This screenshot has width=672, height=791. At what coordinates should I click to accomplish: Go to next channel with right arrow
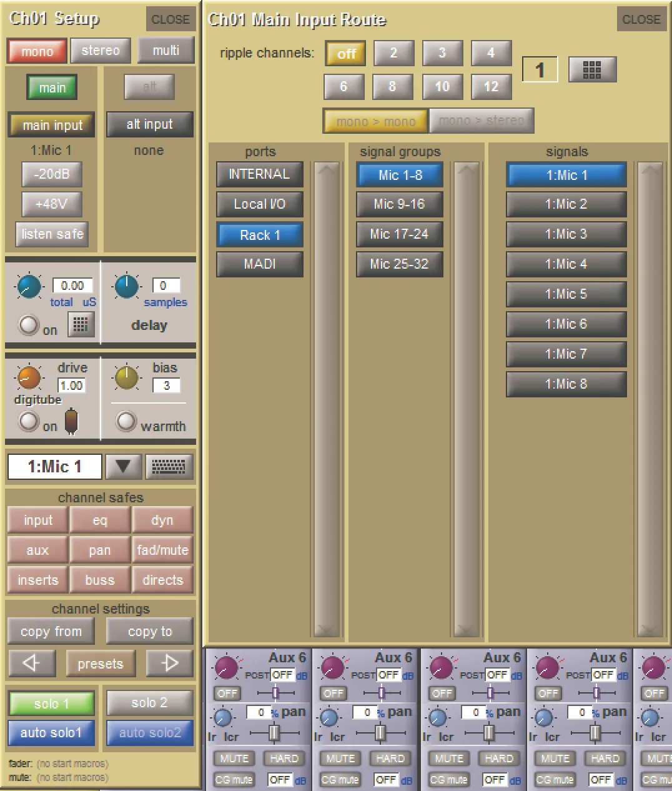click(169, 663)
